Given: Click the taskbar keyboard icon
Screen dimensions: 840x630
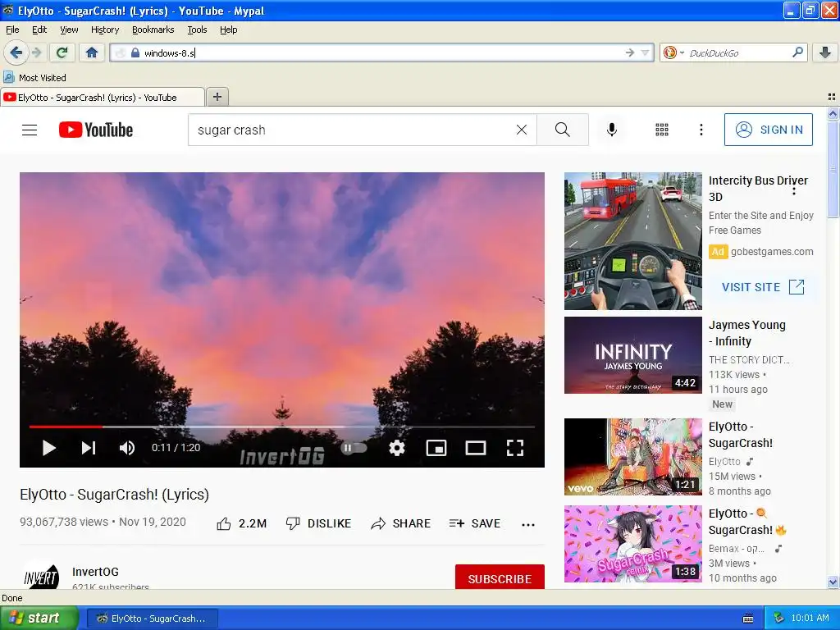Looking at the screenshot, I should [748, 619].
